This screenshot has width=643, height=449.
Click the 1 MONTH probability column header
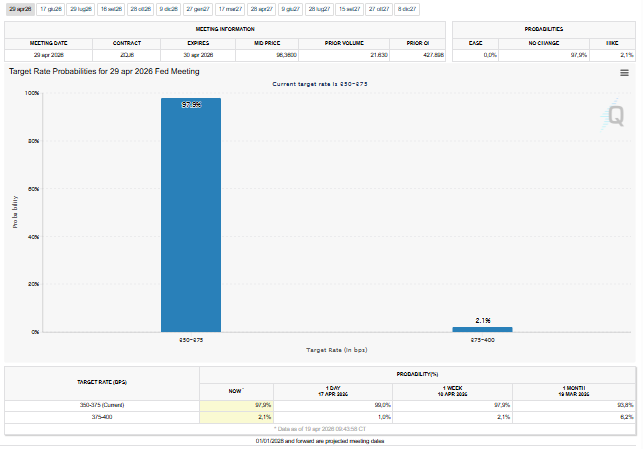click(582, 390)
